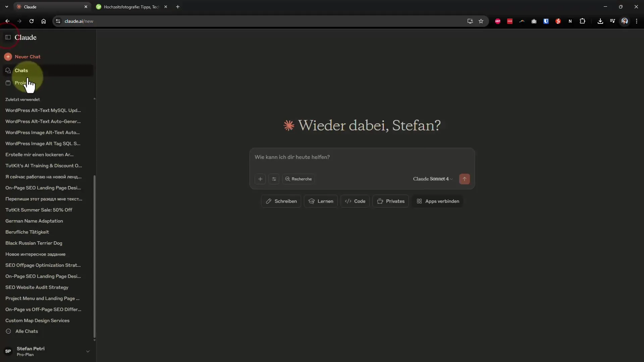Add attachment with plus button in prompt box
Image resolution: width=644 pixels, height=362 pixels.
point(260,179)
